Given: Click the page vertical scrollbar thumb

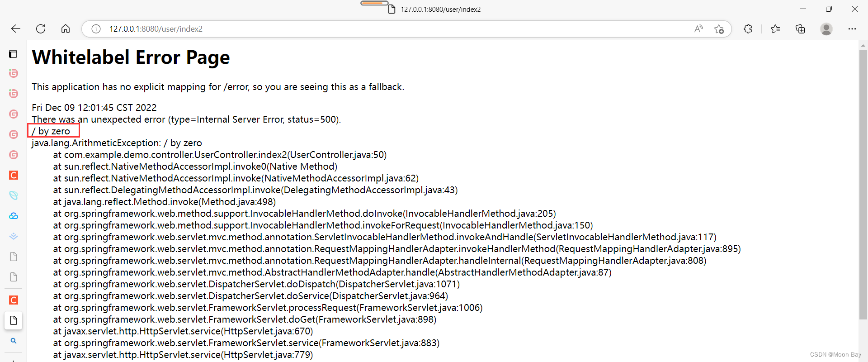Looking at the screenshot, I should [863, 184].
